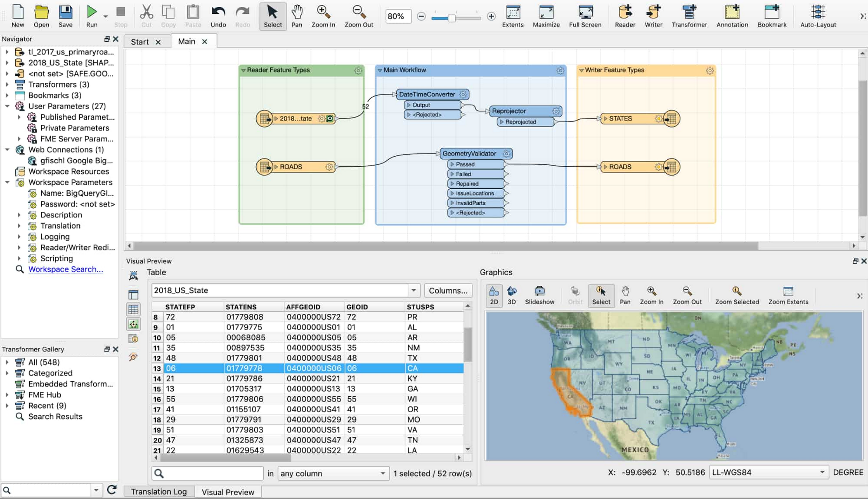
Task: Toggle the 3D graphics view mode
Action: [x=511, y=295]
